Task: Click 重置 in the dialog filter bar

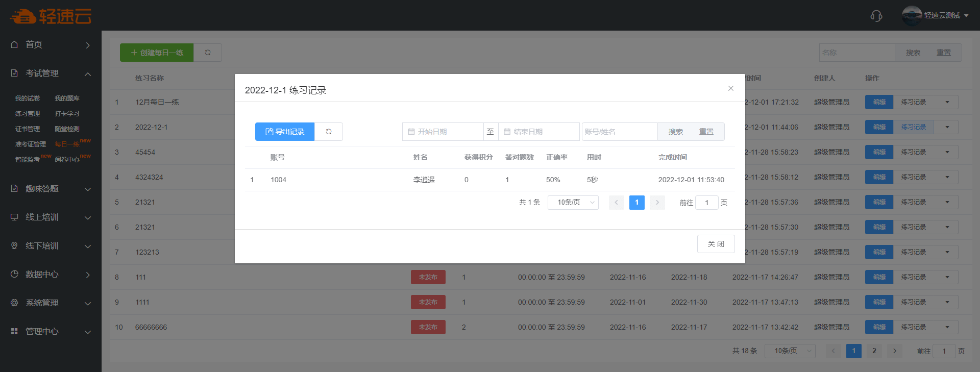Action: pyautogui.click(x=706, y=132)
